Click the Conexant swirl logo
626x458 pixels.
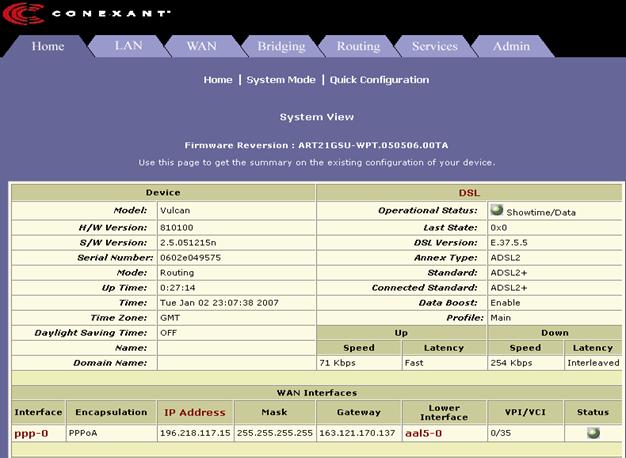pyautogui.click(x=23, y=14)
